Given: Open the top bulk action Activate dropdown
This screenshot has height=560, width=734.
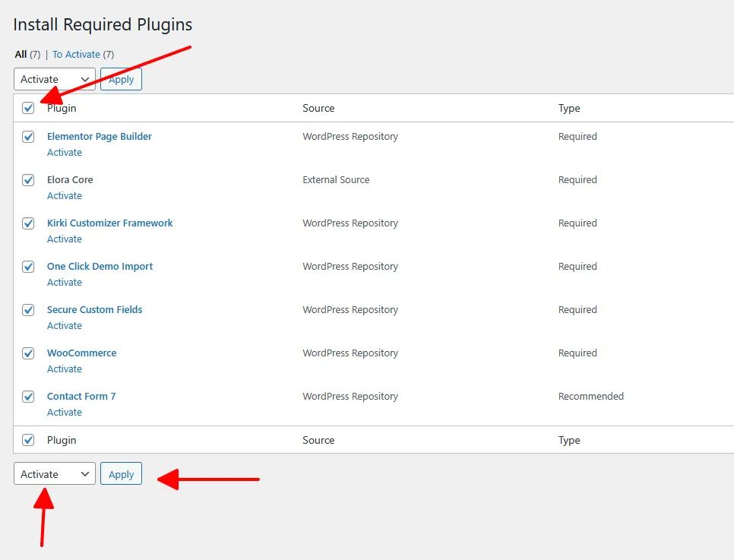Looking at the screenshot, I should click(x=54, y=79).
